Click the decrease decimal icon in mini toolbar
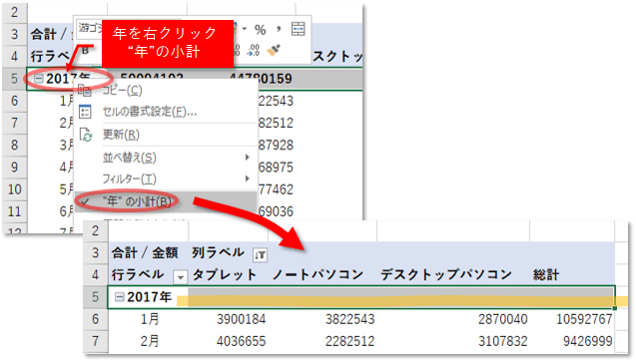This screenshot has height=364, width=636. click(x=254, y=51)
